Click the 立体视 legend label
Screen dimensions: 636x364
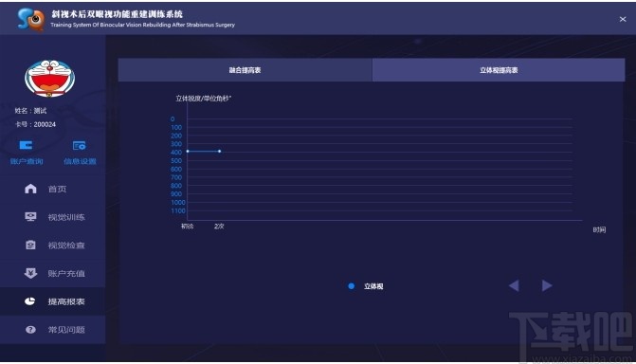coord(373,286)
